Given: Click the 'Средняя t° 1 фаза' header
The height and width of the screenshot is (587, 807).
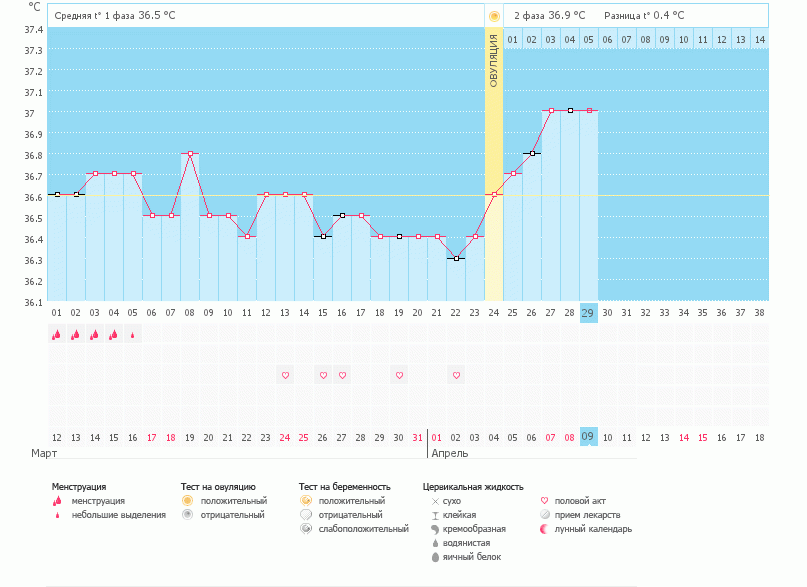Looking at the screenshot, I should (115, 16).
